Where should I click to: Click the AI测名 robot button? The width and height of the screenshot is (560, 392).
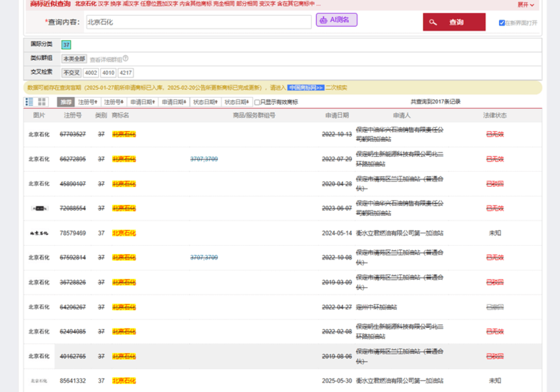click(x=336, y=20)
